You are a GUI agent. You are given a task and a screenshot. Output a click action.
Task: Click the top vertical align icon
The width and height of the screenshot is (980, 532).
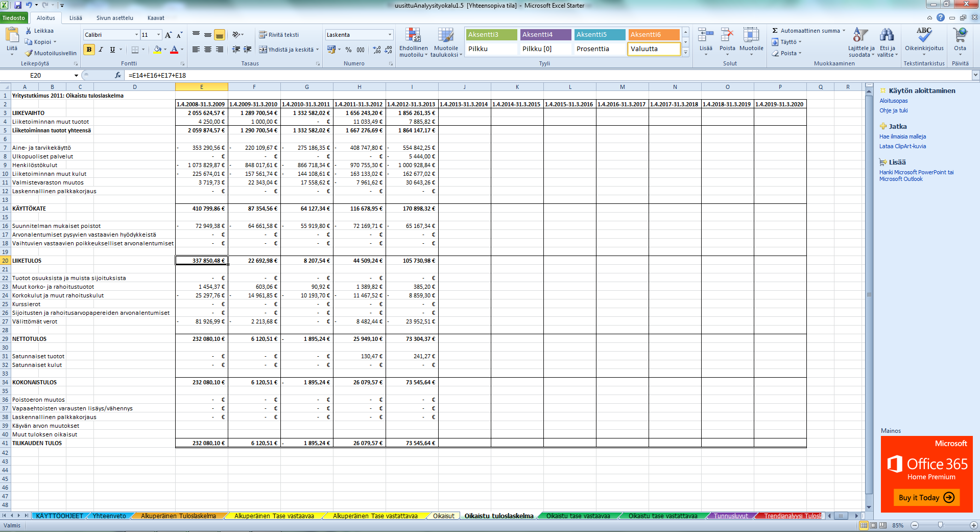(x=196, y=35)
